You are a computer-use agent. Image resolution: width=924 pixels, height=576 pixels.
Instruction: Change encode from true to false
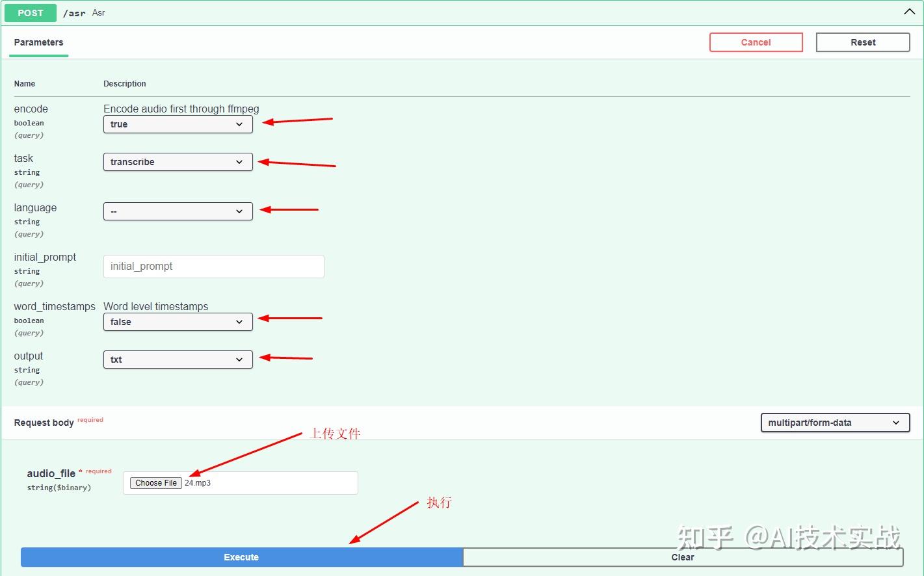pyautogui.click(x=178, y=124)
